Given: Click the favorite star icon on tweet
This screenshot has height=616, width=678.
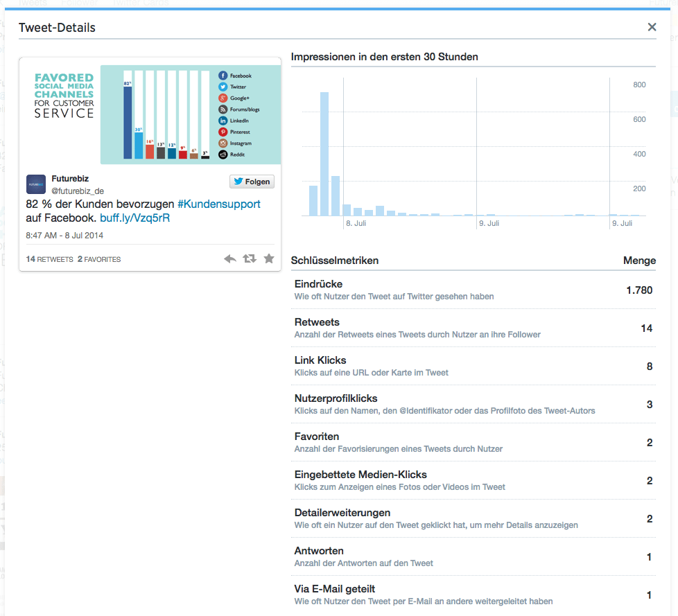Looking at the screenshot, I should [x=269, y=258].
